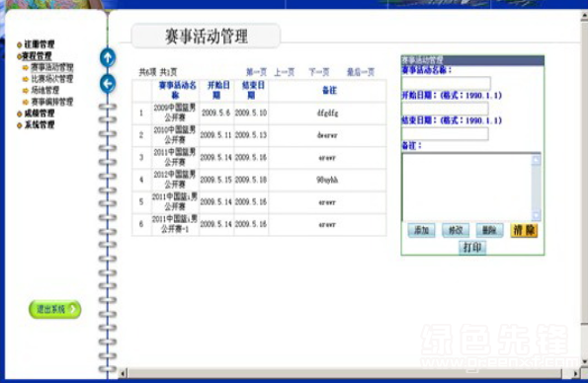Select 赛事活动管理 submenu item
The width and height of the screenshot is (588, 383).
pyautogui.click(x=51, y=67)
